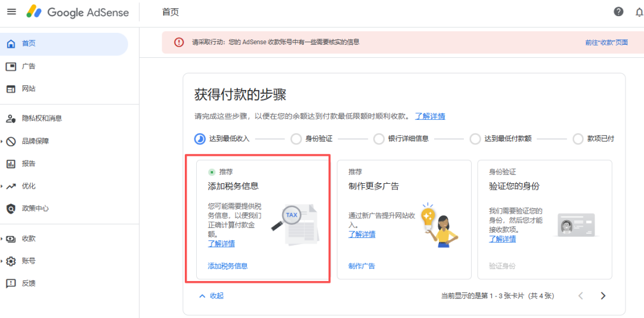
Task: Click the alert message text 请采取行动
Action: pos(276,42)
